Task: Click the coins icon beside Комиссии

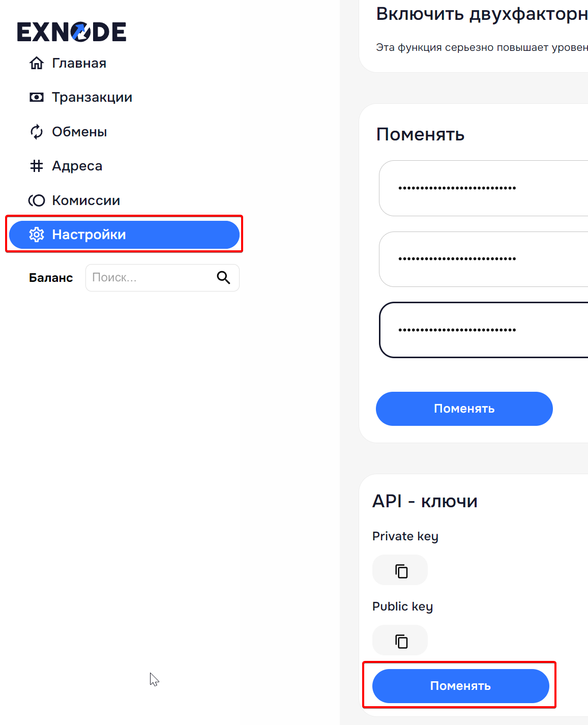Action: [37, 200]
